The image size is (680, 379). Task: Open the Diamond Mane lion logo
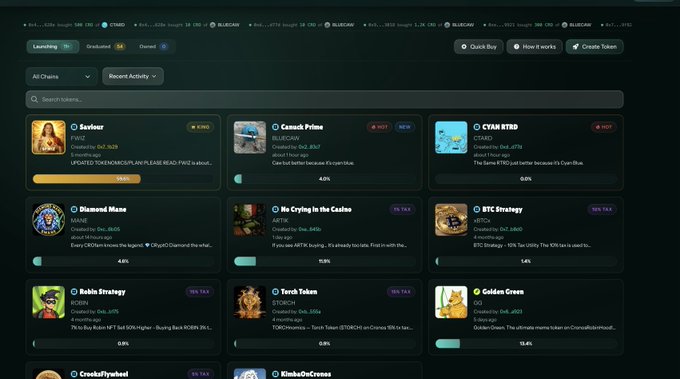point(49,220)
